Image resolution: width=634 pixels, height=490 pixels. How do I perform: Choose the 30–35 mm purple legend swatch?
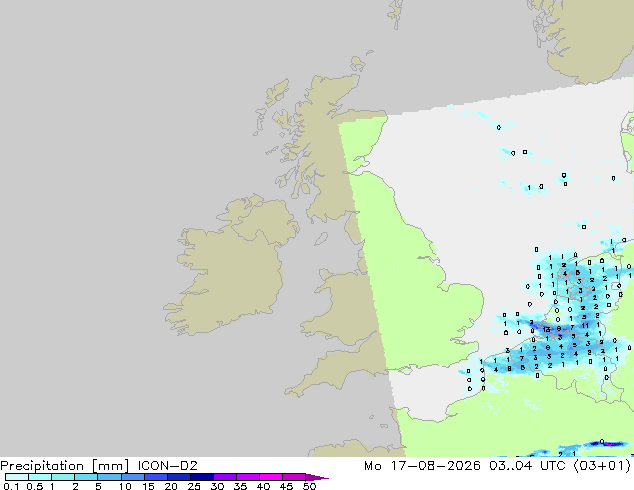(225, 477)
